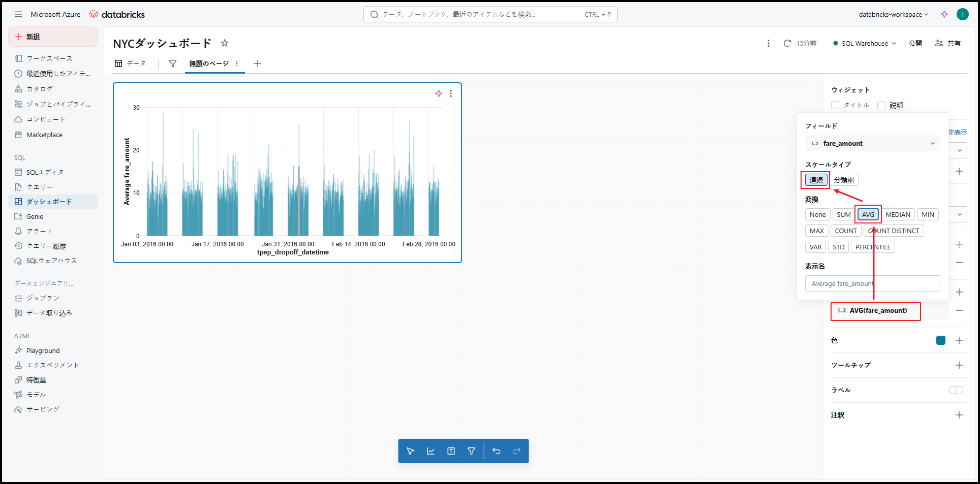
Task: Choose the MAX transform
Action: [x=817, y=231]
